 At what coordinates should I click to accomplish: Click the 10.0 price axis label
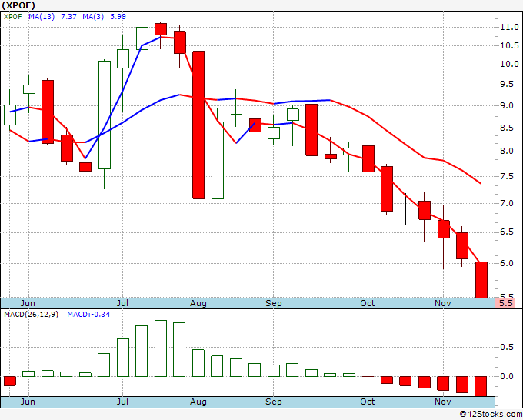click(509, 64)
